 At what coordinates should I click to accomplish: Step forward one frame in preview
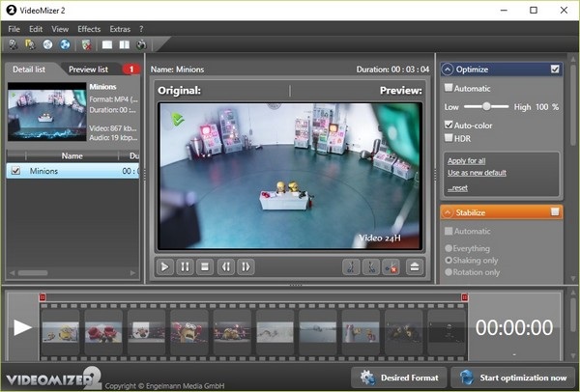click(246, 266)
